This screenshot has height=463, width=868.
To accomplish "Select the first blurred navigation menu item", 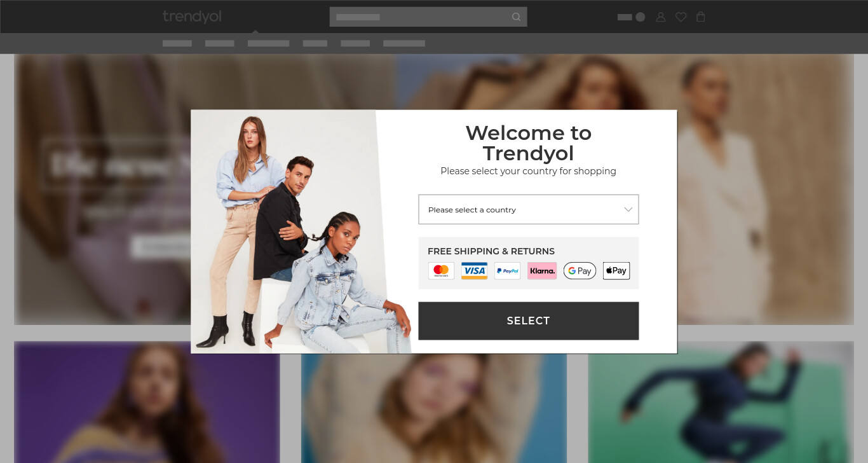I will (177, 43).
